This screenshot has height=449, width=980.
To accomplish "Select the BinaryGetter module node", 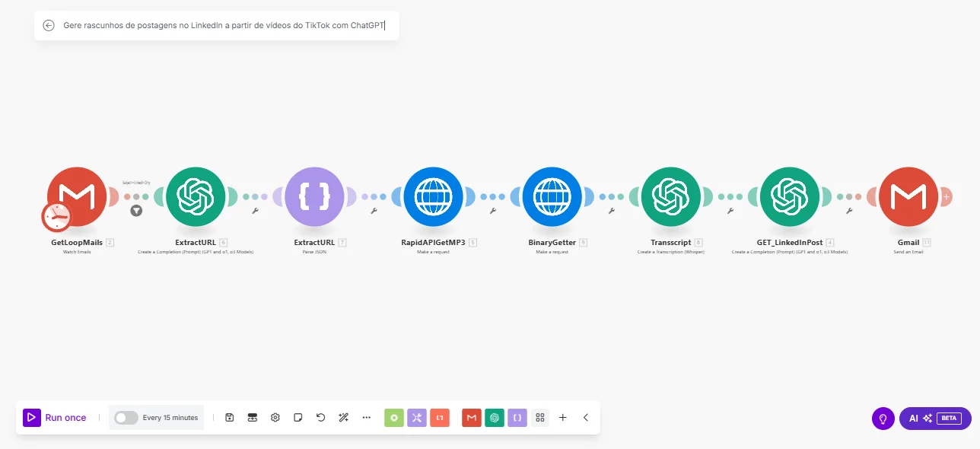I will 552,197.
